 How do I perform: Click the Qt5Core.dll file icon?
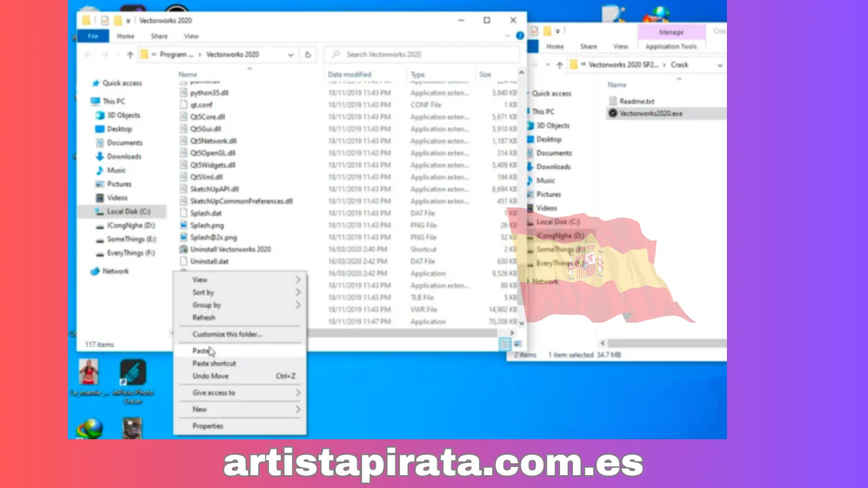click(184, 117)
